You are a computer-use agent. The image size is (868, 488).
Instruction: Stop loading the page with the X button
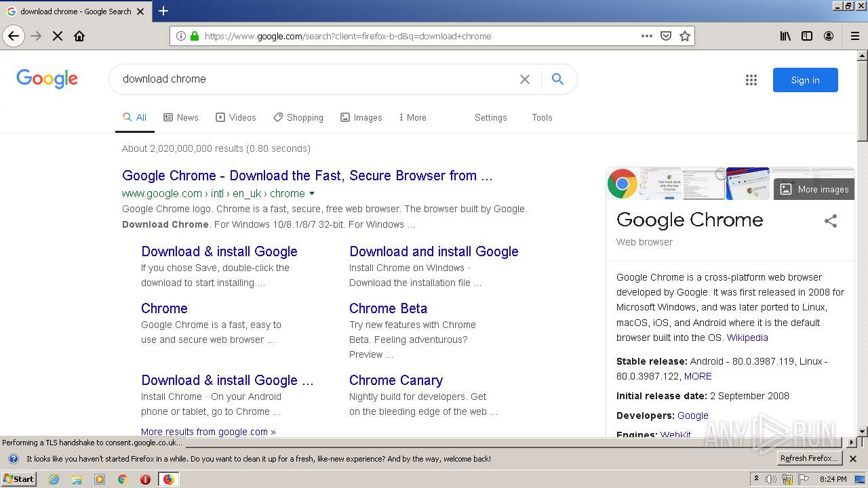click(x=58, y=36)
